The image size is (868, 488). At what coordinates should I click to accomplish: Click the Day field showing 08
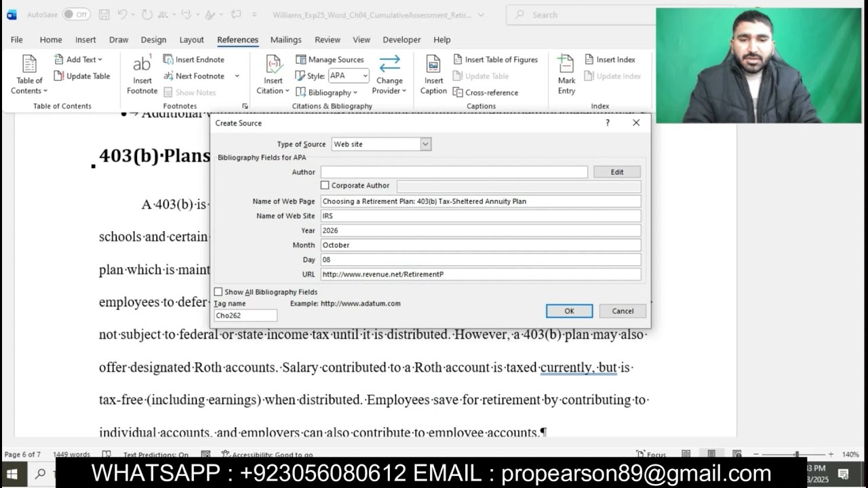[x=481, y=260]
